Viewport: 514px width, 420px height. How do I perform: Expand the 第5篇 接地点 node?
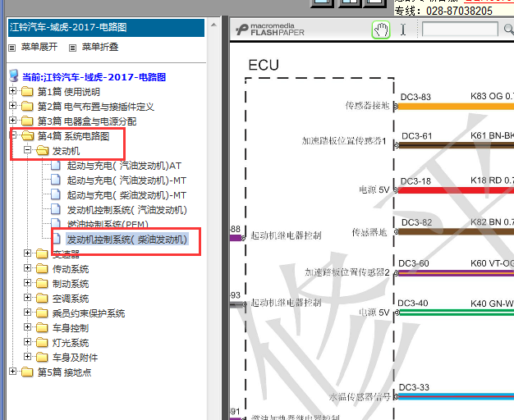pyautogui.click(x=12, y=371)
